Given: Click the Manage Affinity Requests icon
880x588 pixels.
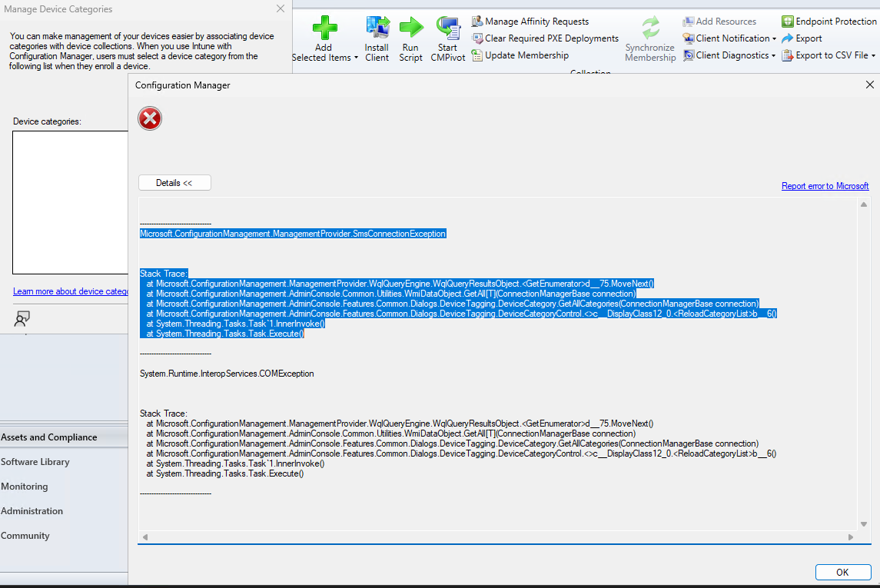Looking at the screenshot, I should (x=477, y=22).
